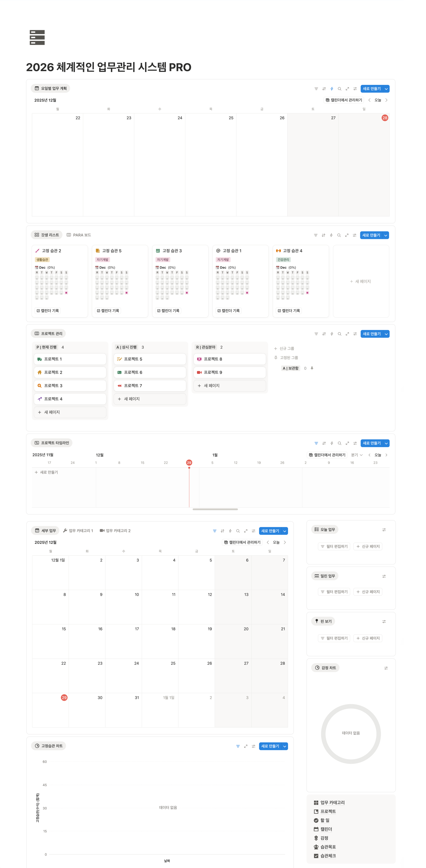The image size is (426, 868).
Task: Switch to the PARA 보드 tab
Action: 79,235
